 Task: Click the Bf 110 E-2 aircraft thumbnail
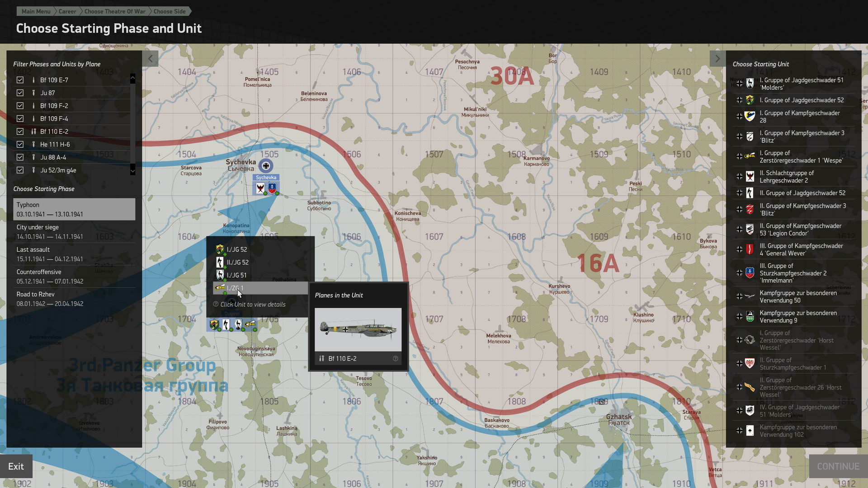tap(358, 329)
